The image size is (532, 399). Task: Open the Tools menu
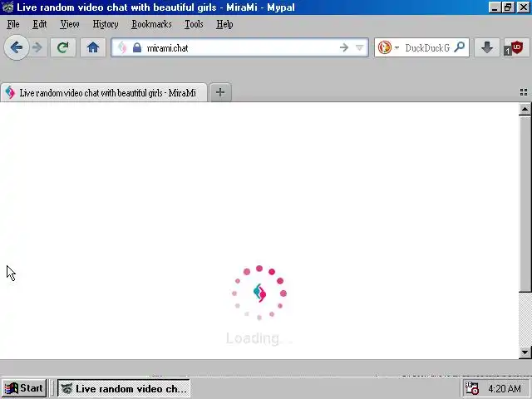point(194,24)
